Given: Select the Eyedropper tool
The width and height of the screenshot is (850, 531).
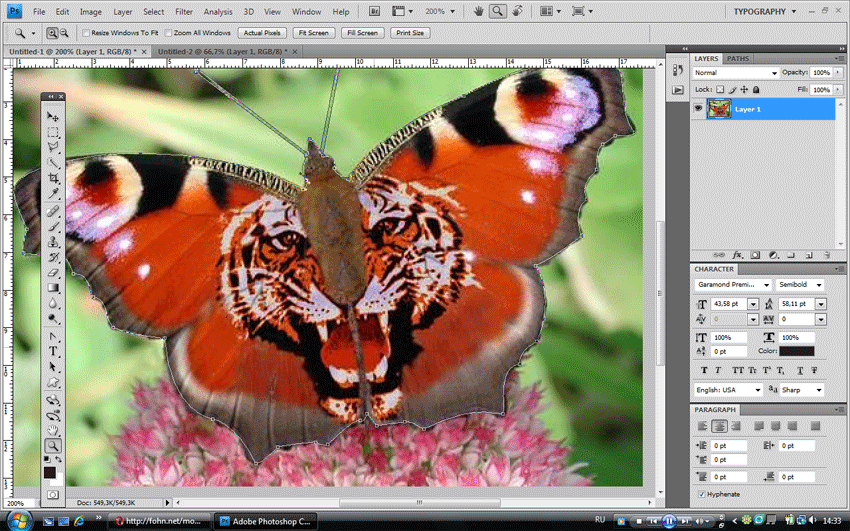Looking at the screenshot, I should point(53,193).
